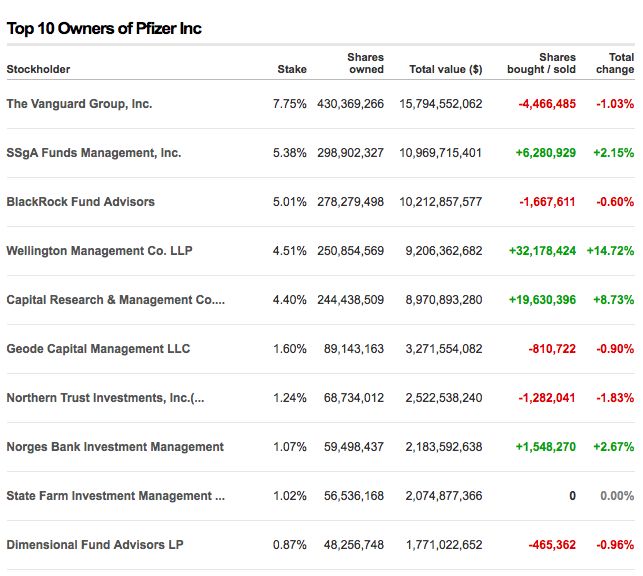Click total value 3,271,554,082

pyautogui.click(x=444, y=349)
